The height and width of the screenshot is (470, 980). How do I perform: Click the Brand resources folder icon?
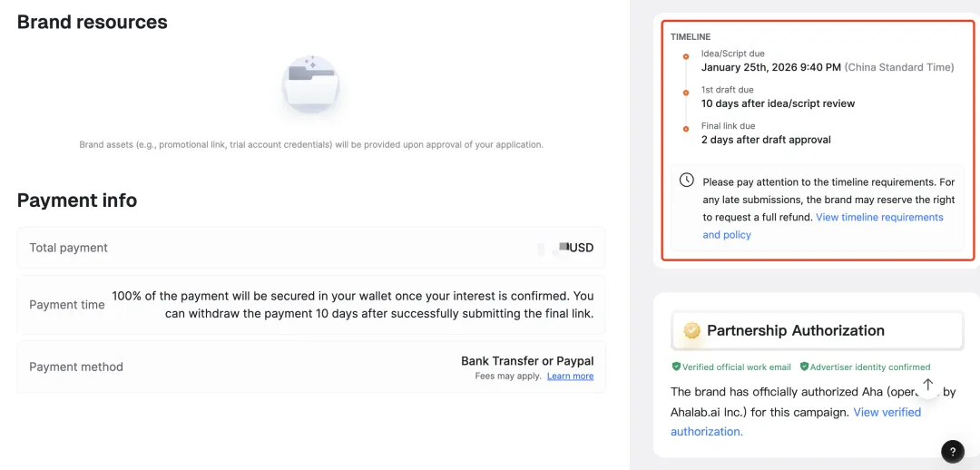[x=310, y=85]
